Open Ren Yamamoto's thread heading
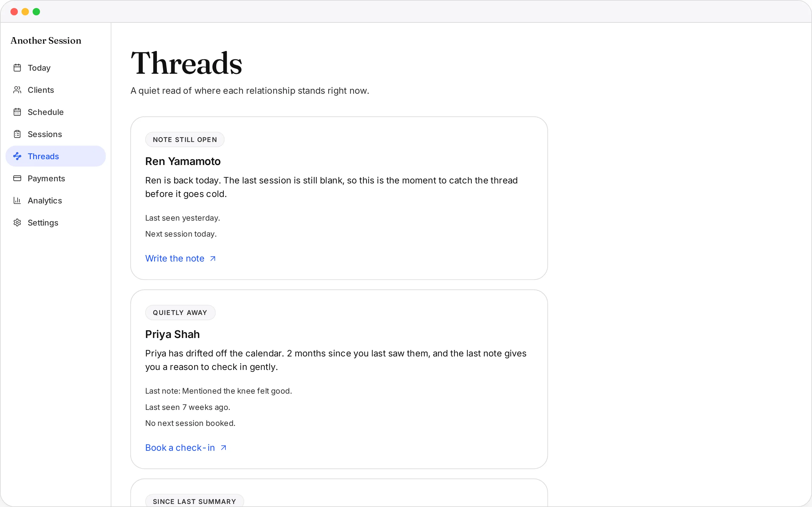The height and width of the screenshot is (507, 812). (183, 161)
